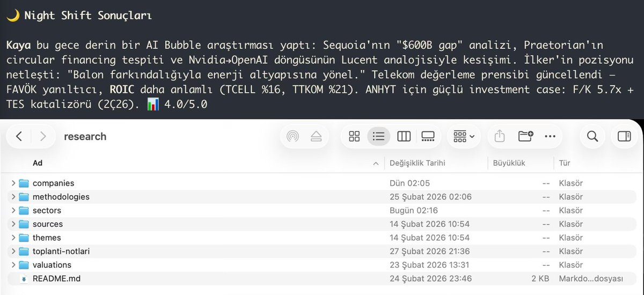Sort by Tür column
This screenshot has height=295, width=644.
(565, 163)
